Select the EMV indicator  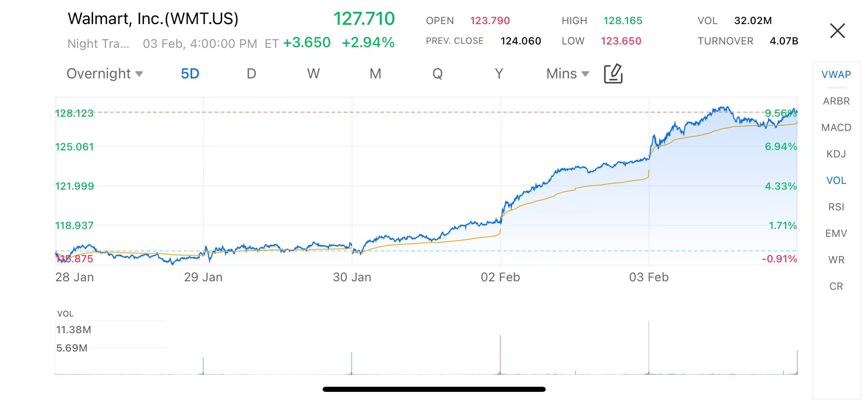pos(836,233)
